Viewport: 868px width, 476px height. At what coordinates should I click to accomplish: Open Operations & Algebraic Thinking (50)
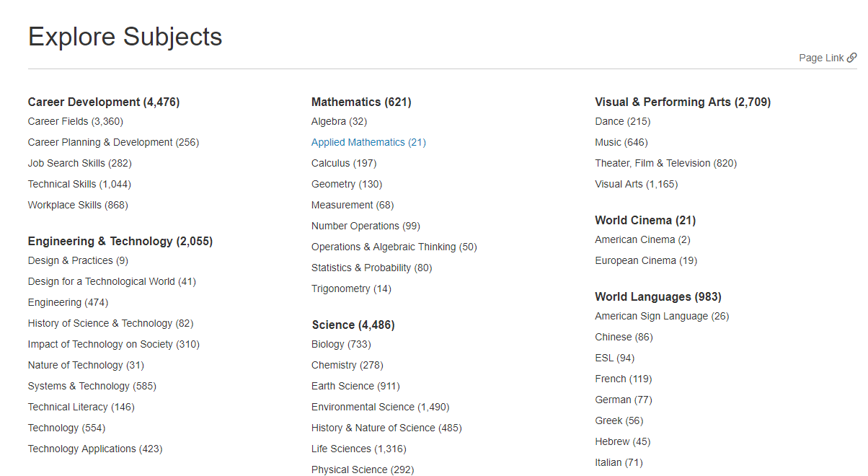pyautogui.click(x=394, y=247)
